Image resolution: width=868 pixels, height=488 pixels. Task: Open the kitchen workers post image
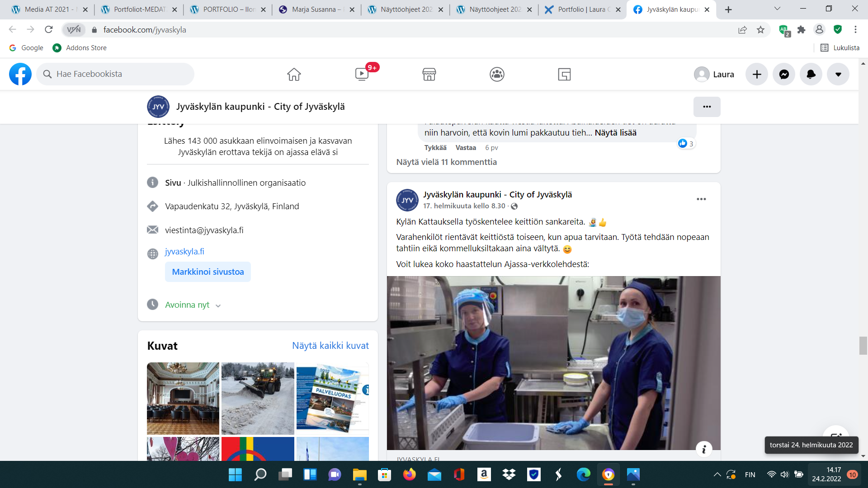[x=554, y=363]
